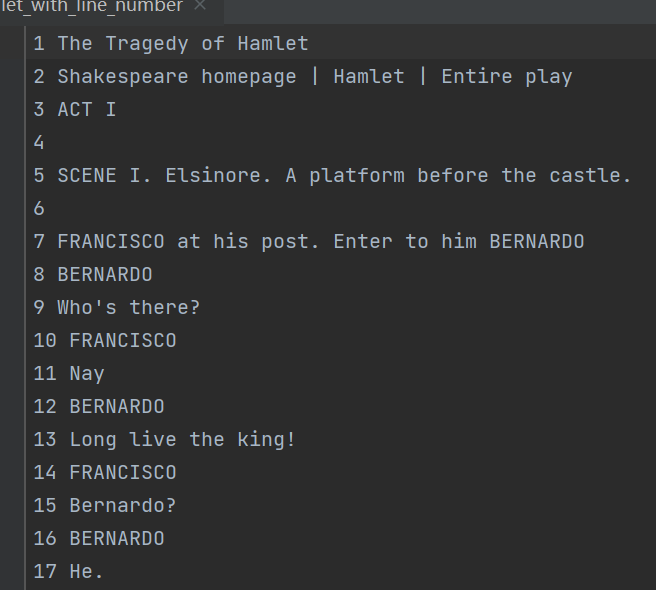Click 'BERNARDO' on line 16
Screen dimensions: 656x590
click(116, 539)
